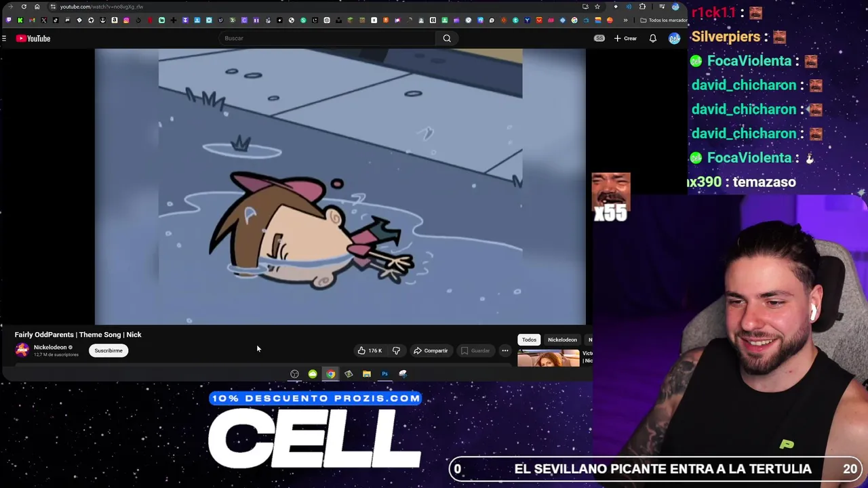Viewport: 868px width, 488px height.
Task: Click the browser home button
Action: [37, 7]
